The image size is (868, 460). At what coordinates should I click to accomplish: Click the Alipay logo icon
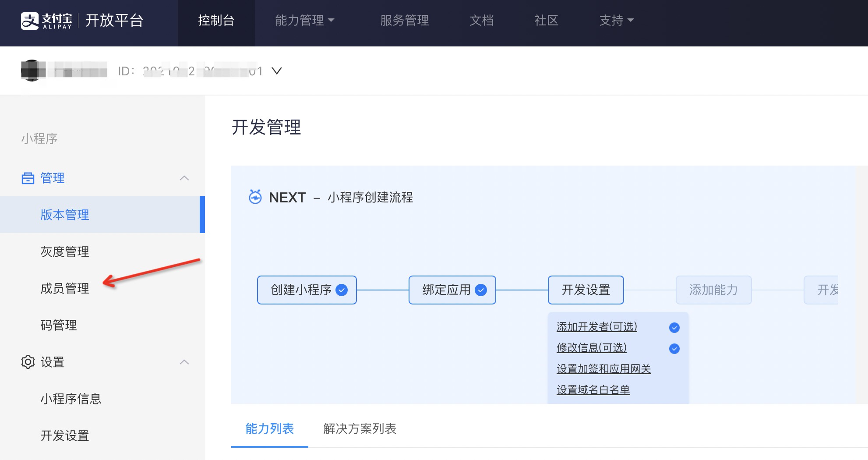30,21
